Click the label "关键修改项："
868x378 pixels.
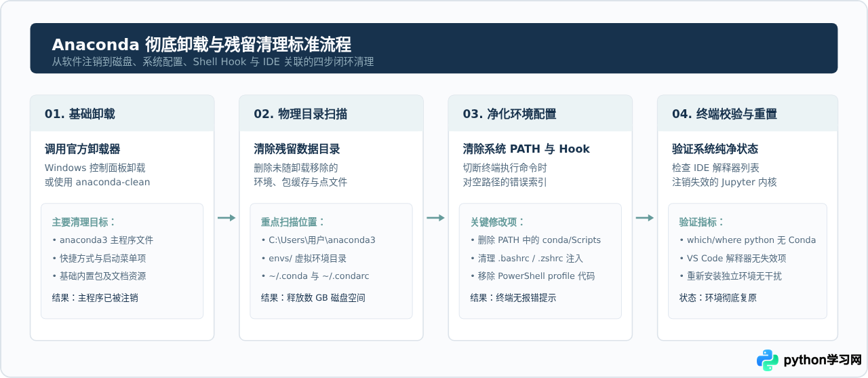pos(497,222)
